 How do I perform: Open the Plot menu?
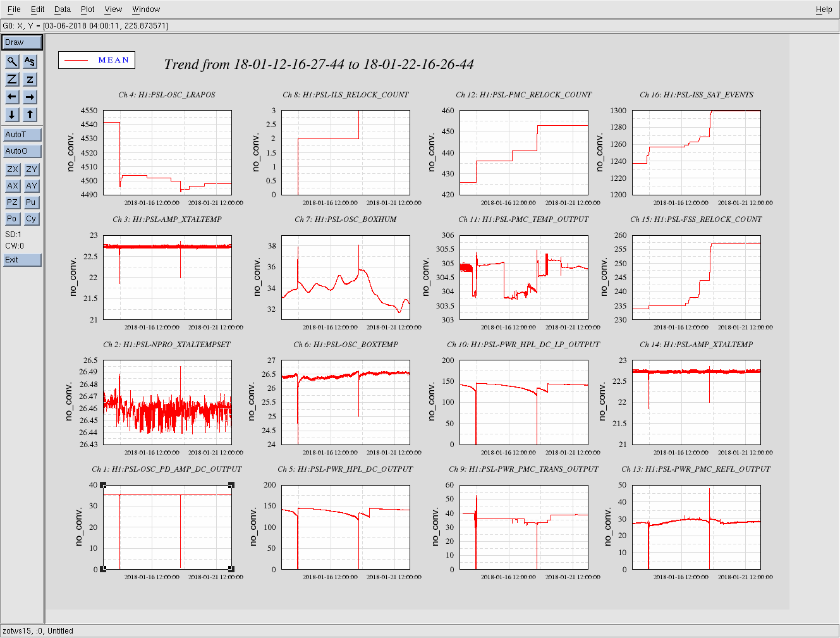coord(88,9)
